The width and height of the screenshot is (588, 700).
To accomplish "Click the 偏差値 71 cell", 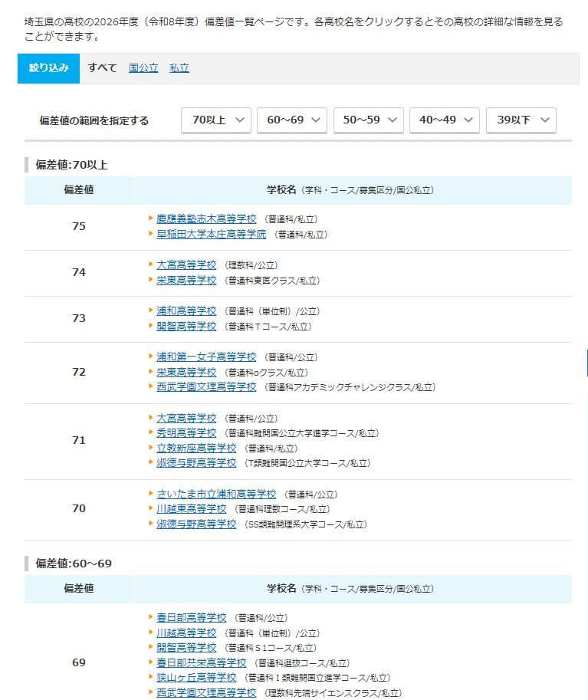I will [79, 441].
